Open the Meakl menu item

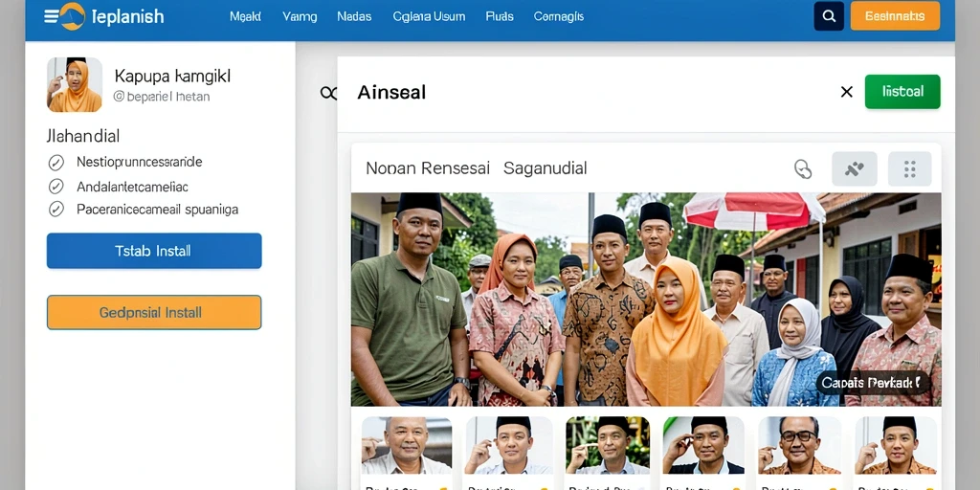point(245,17)
